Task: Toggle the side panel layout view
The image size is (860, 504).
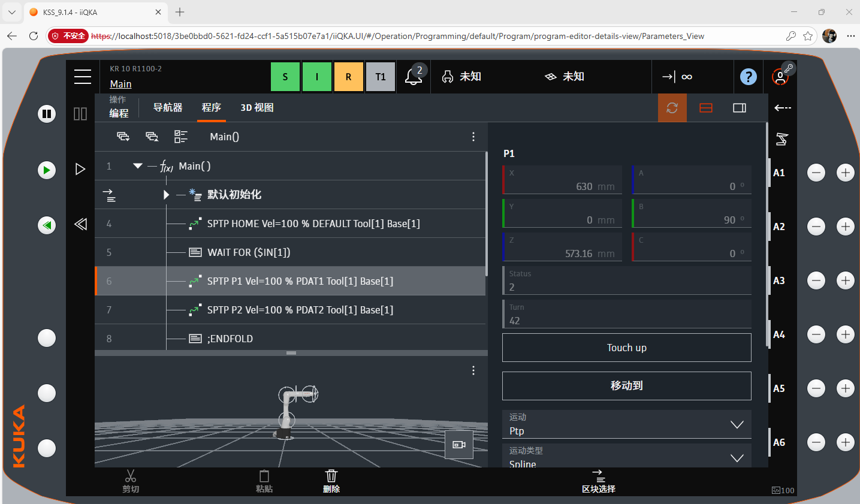Action: (740, 108)
